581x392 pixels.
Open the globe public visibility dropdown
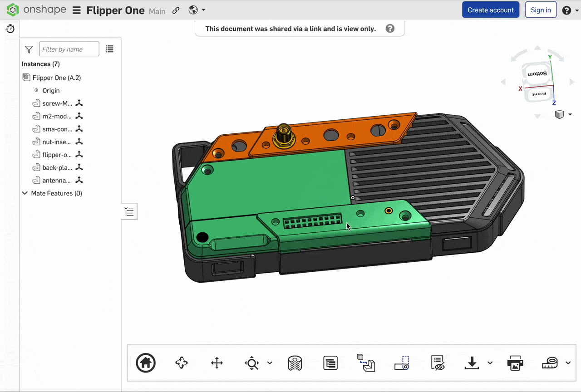(x=197, y=10)
